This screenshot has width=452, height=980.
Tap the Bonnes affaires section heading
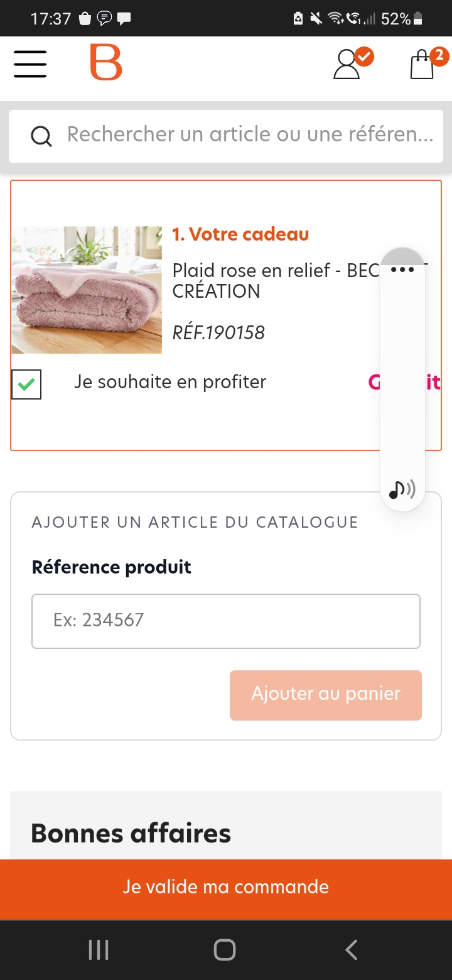click(131, 834)
